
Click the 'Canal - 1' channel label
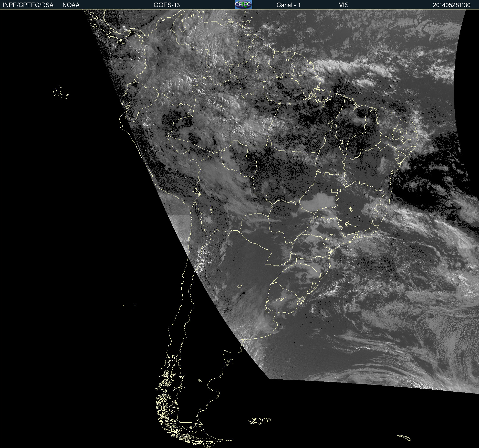pyautogui.click(x=289, y=5)
